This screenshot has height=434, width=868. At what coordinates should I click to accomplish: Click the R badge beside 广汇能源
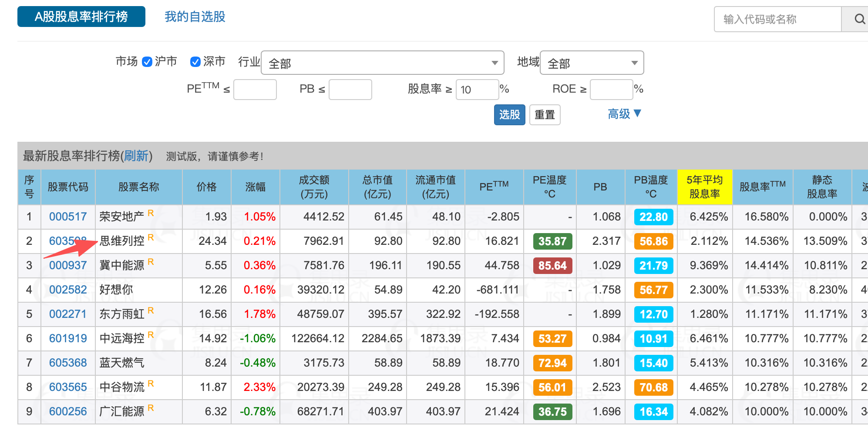coord(151,408)
